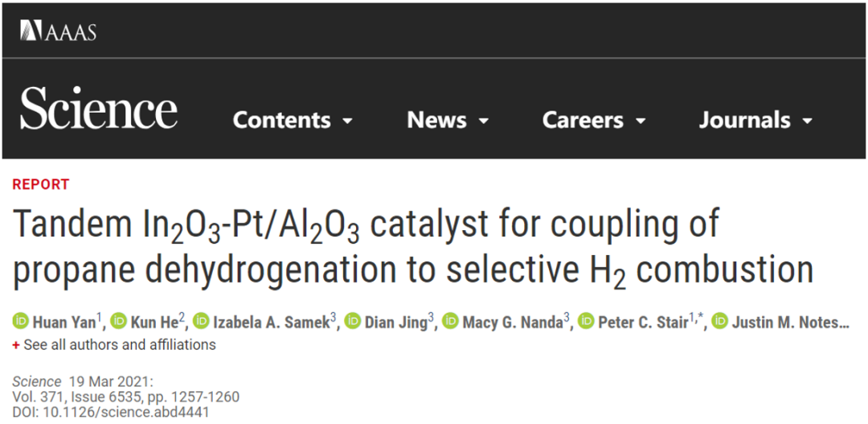
Task: Open the Journals dropdown menu
Action: pyautogui.click(x=755, y=120)
